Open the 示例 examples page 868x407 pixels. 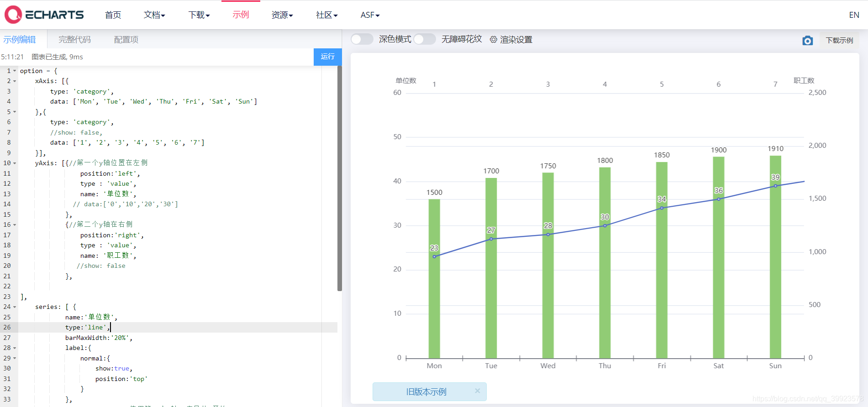(241, 15)
